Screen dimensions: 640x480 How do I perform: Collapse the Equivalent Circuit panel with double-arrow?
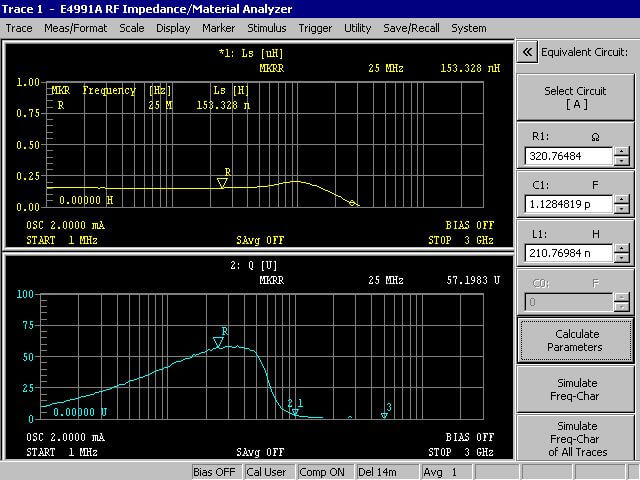pos(527,52)
